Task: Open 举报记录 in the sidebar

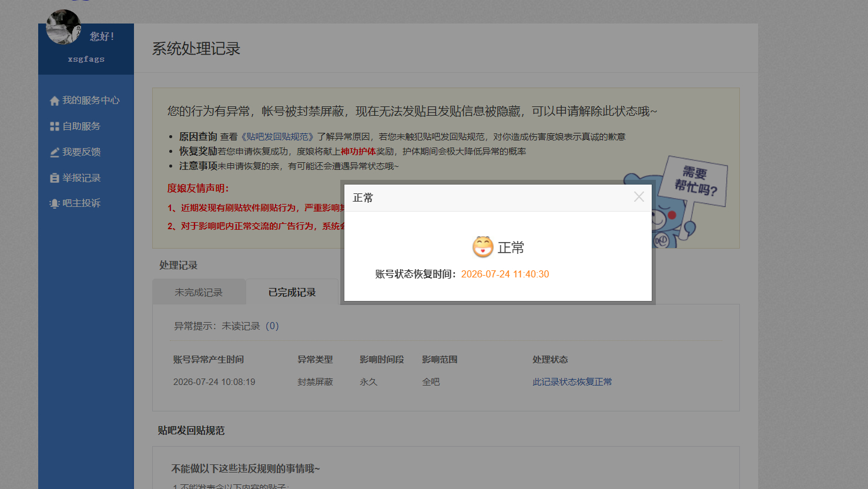Action: click(x=82, y=177)
